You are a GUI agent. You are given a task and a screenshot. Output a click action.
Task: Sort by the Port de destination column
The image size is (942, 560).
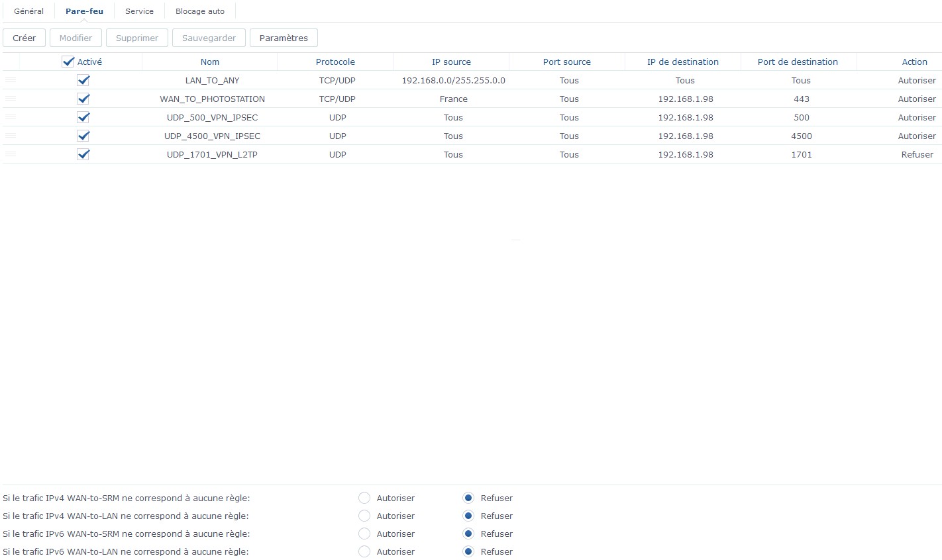point(798,62)
